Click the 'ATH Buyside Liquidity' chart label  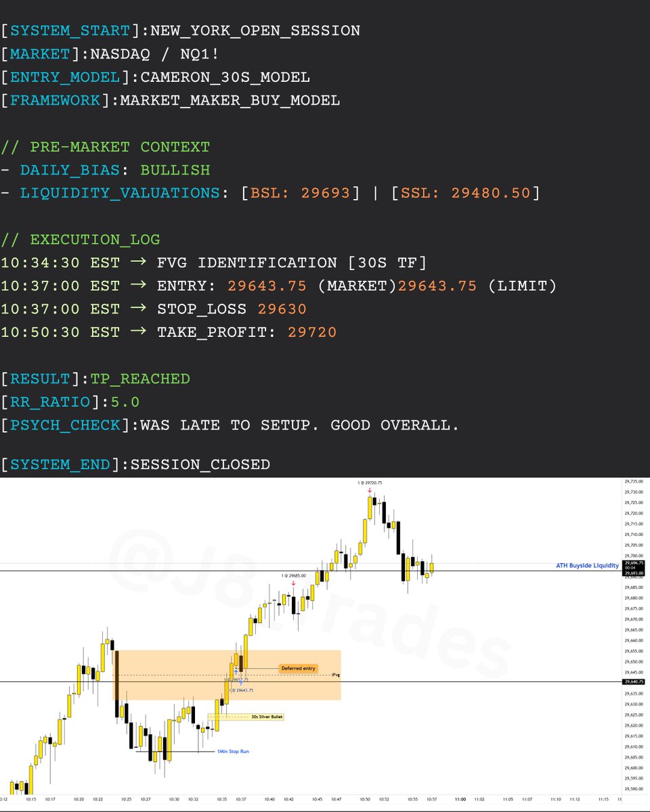[587, 565]
